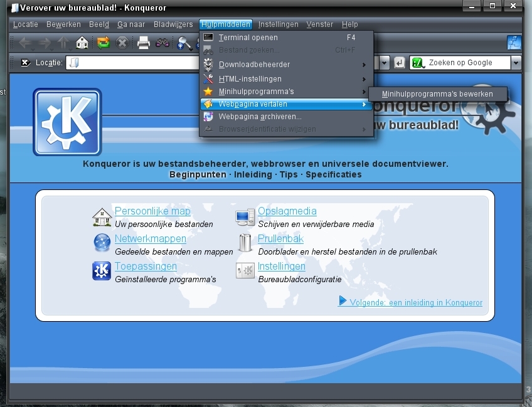Click the Konqueror window icon in title bar
Screen dimensions: 532x407
pos(14,8)
